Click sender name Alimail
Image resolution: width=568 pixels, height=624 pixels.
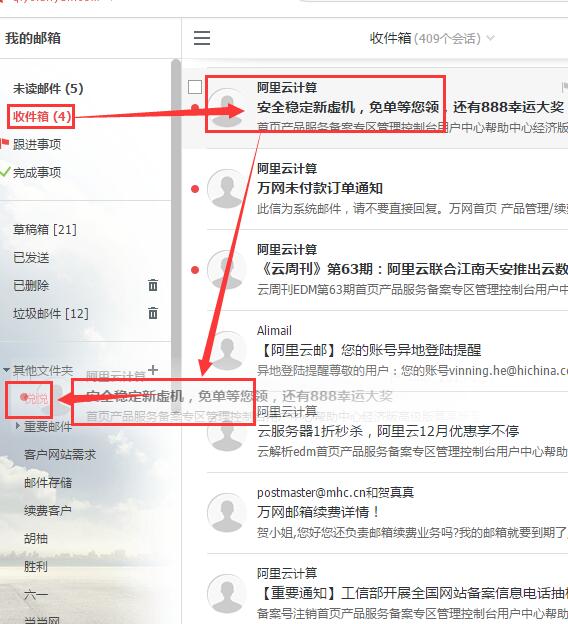(x=274, y=331)
